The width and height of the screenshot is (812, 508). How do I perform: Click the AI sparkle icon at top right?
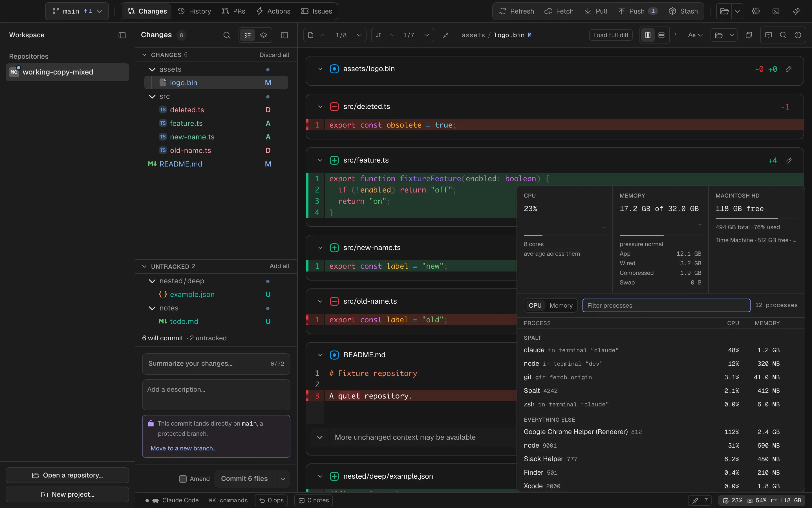pyautogui.click(x=796, y=11)
